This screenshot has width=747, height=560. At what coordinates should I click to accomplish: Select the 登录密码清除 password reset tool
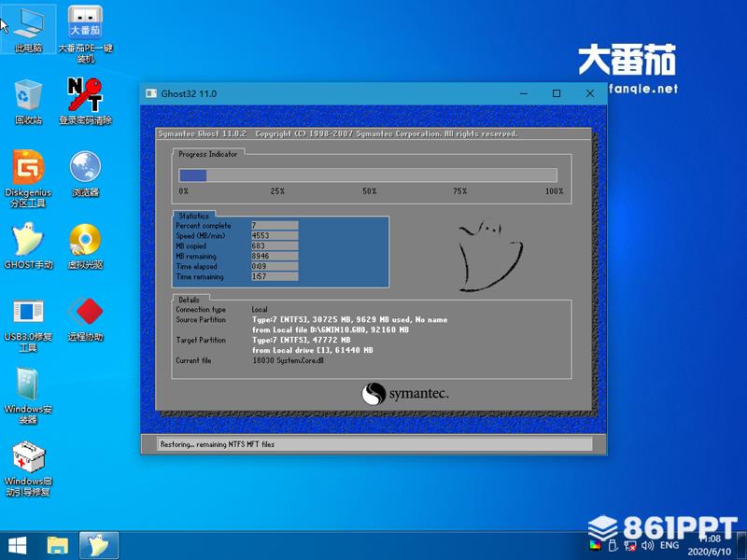point(85,101)
